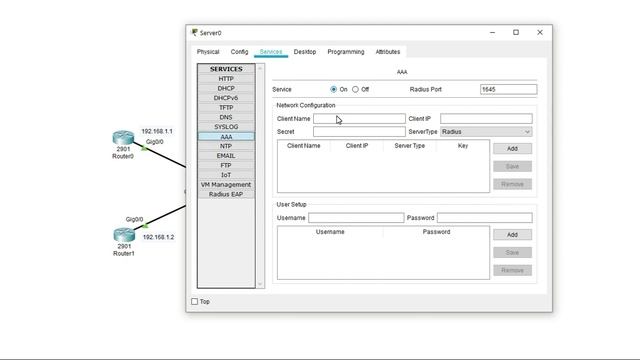The image size is (640, 360).
Task: Click Add in Network Configuration
Action: click(x=512, y=149)
